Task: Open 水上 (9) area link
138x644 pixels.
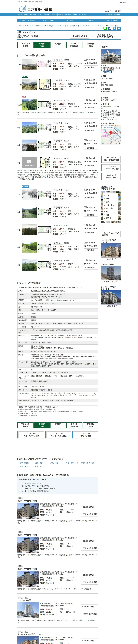Action: click(x=39, y=466)
